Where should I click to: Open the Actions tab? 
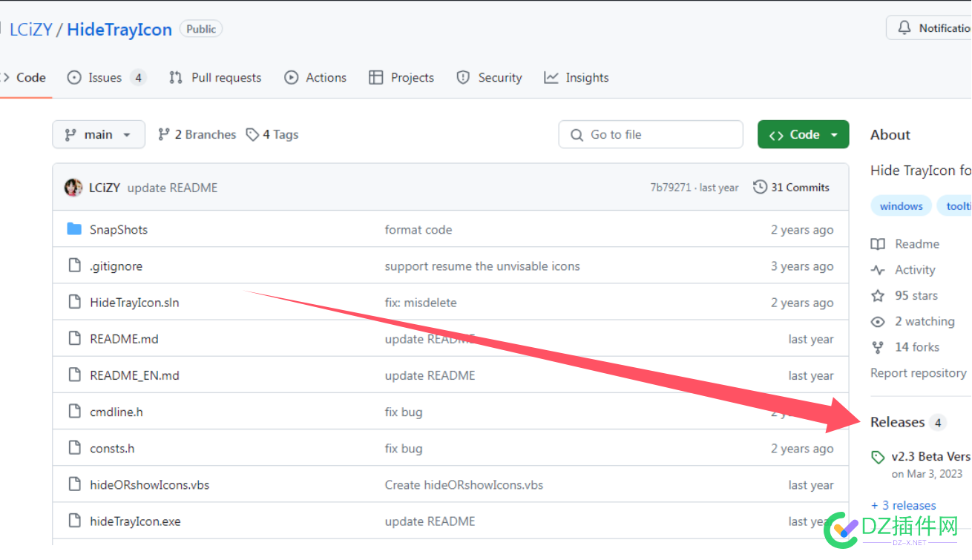315,77
